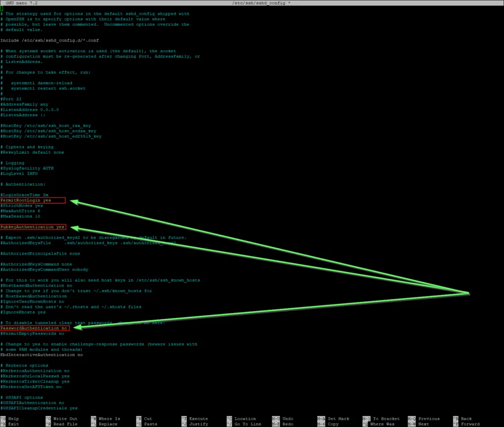Place cursor on PermitRootLogin yes line

point(32,200)
